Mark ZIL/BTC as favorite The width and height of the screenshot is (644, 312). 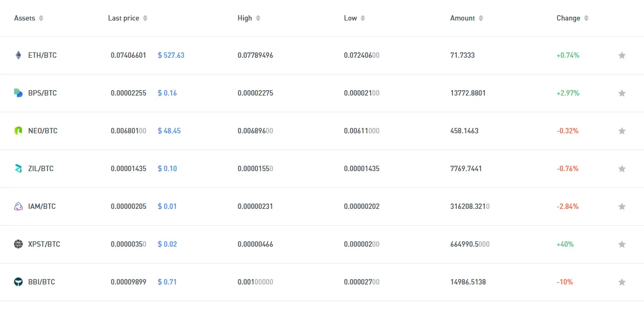pos(622,168)
